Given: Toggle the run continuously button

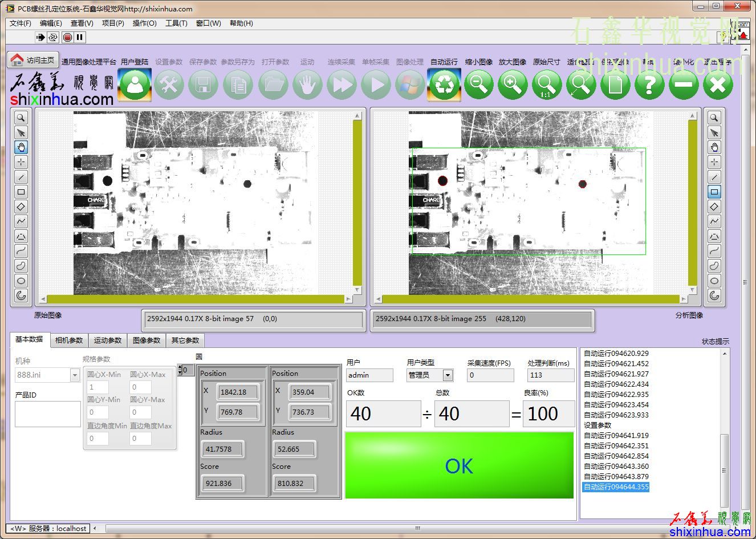Looking at the screenshot, I should click(x=53, y=37).
